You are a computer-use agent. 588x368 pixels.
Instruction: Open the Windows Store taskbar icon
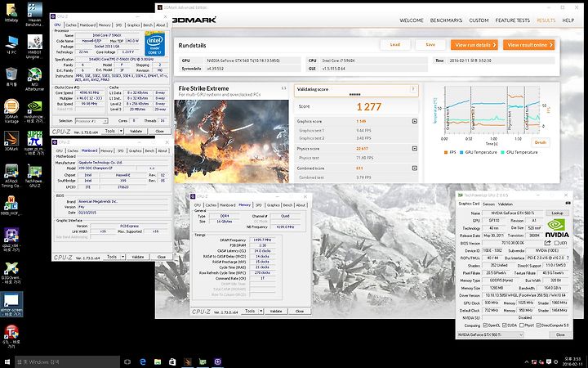(x=172, y=362)
